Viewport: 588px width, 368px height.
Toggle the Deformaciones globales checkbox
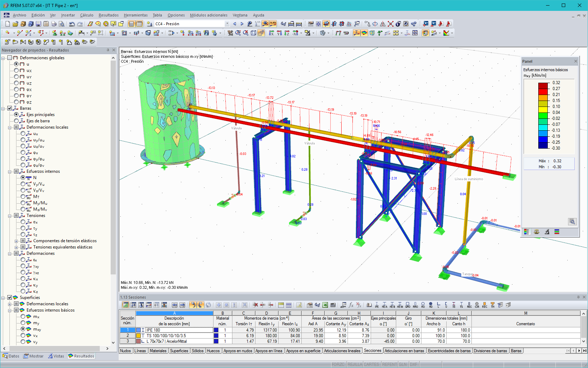coord(10,58)
